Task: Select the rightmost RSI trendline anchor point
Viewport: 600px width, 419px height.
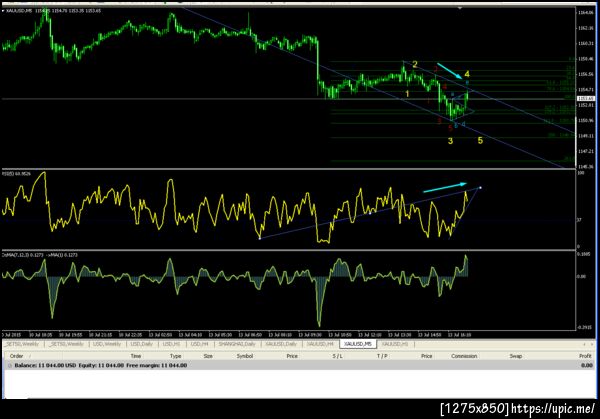Action: 481,187
